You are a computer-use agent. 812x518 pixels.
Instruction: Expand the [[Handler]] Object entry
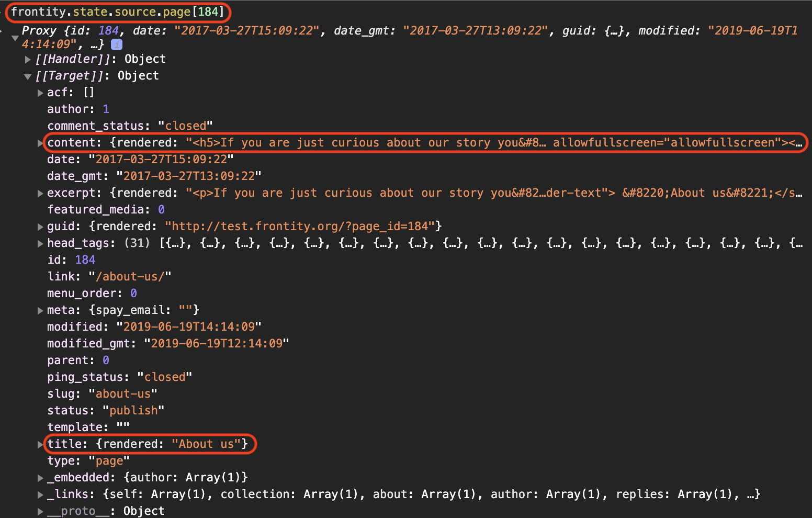28,60
